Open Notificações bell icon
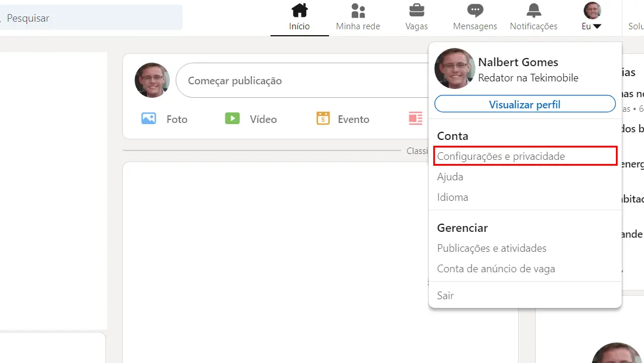 tap(534, 11)
